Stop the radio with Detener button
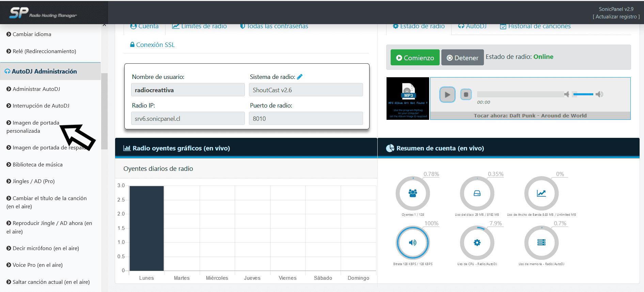This screenshot has height=292, width=644. click(x=462, y=58)
